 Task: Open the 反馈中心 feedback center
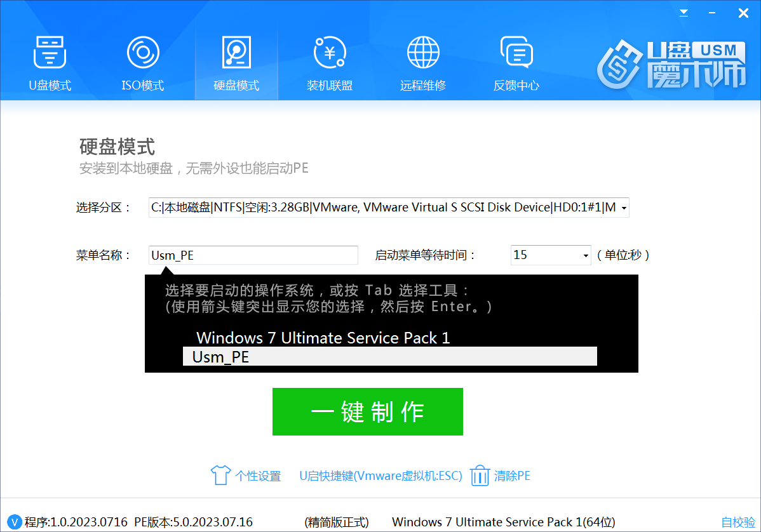pos(516,60)
